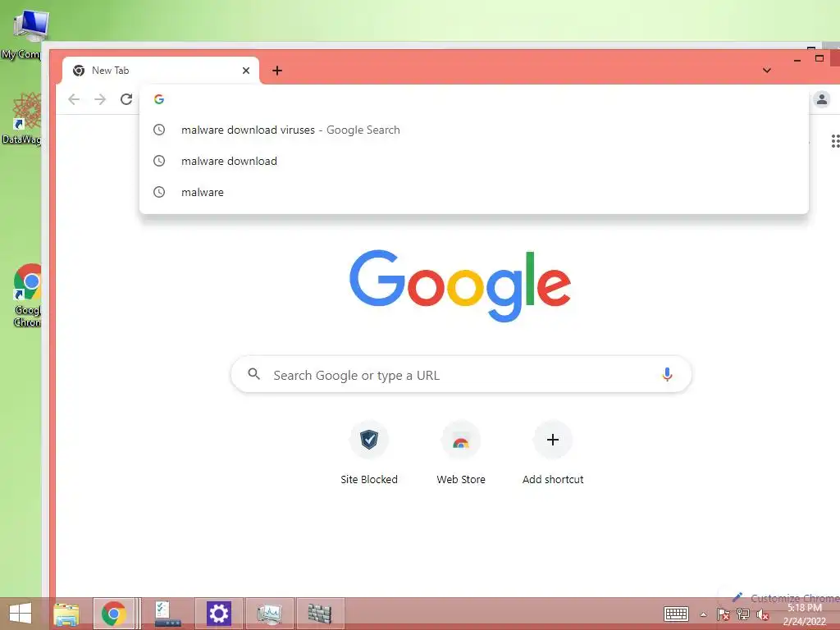The width and height of the screenshot is (840, 630).
Task: Click the network tray icon
Action: (743, 614)
